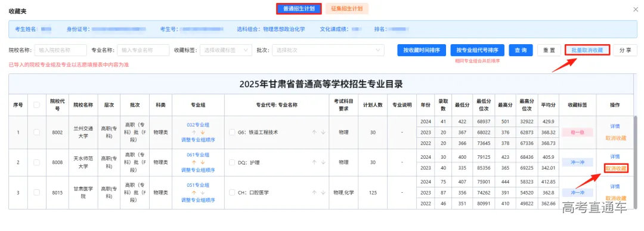Screen dimensions: 644x231
Task: Open the 051专业组 link
Action: pos(198,185)
